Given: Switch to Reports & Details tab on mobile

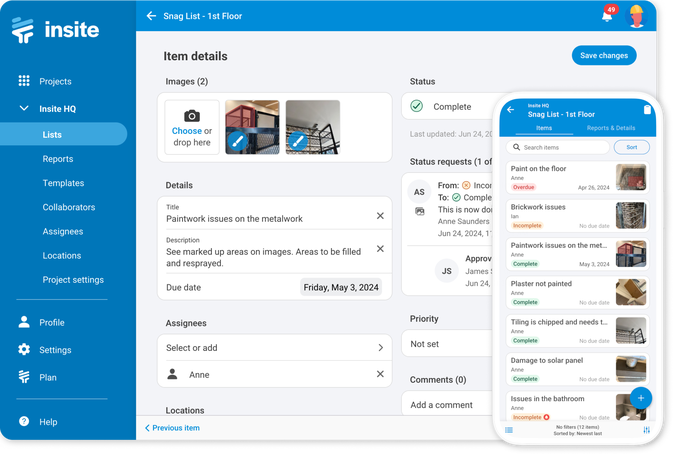Looking at the screenshot, I should (x=611, y=128).
